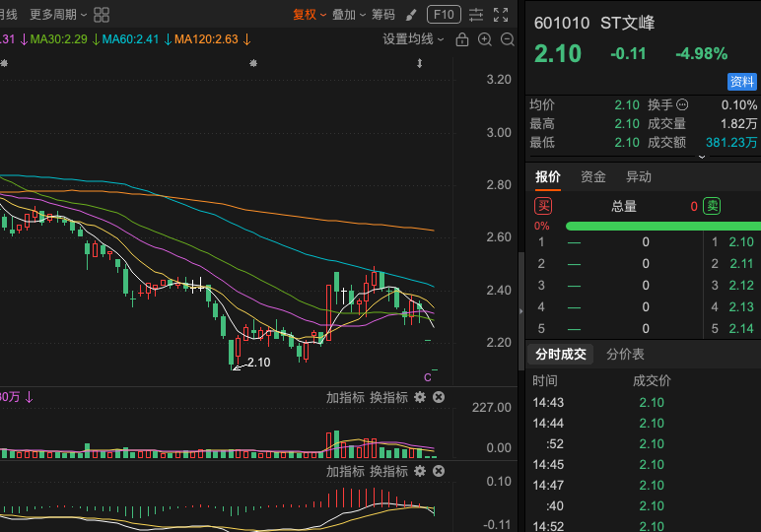Click MA120:2.63 moving average label
The height and width of the screenshot is (532, 761).
[206, 39]
